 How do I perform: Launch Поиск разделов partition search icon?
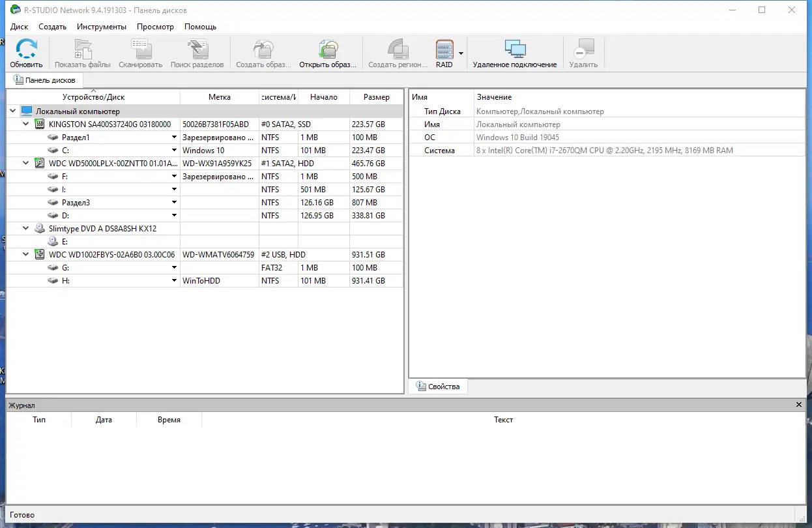197,49
